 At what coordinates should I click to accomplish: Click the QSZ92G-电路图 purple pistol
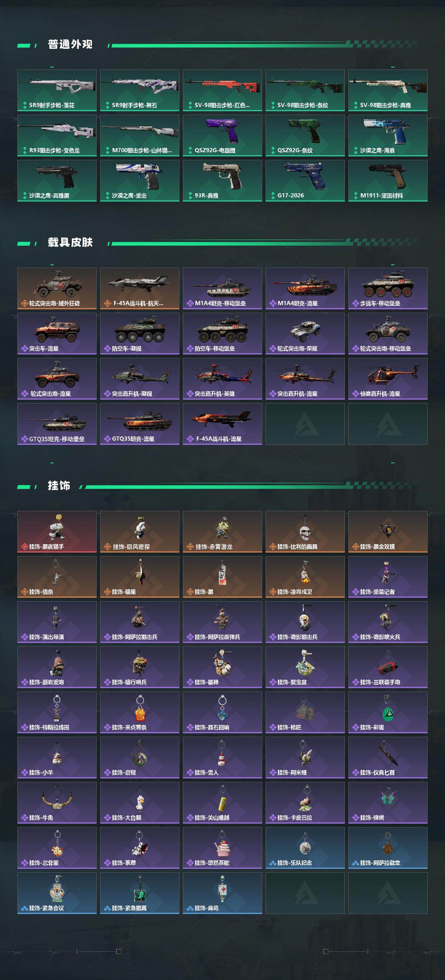pyautogui.click(x=222, y=136)
